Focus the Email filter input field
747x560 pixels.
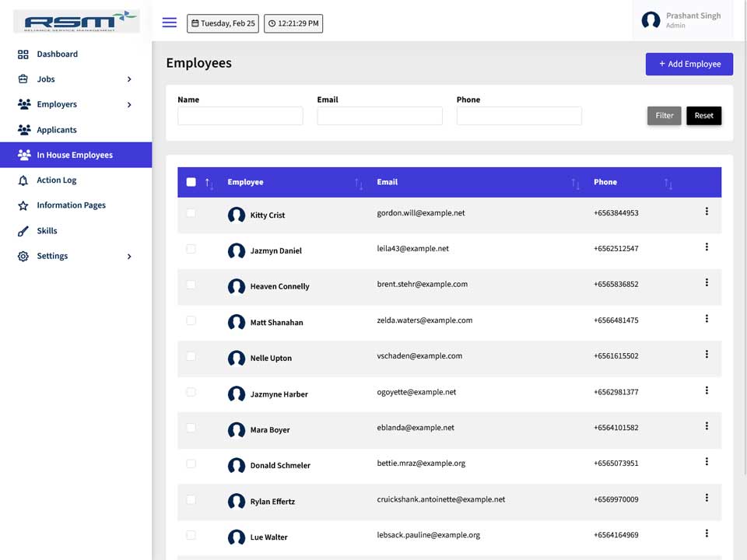click(380, 116)
